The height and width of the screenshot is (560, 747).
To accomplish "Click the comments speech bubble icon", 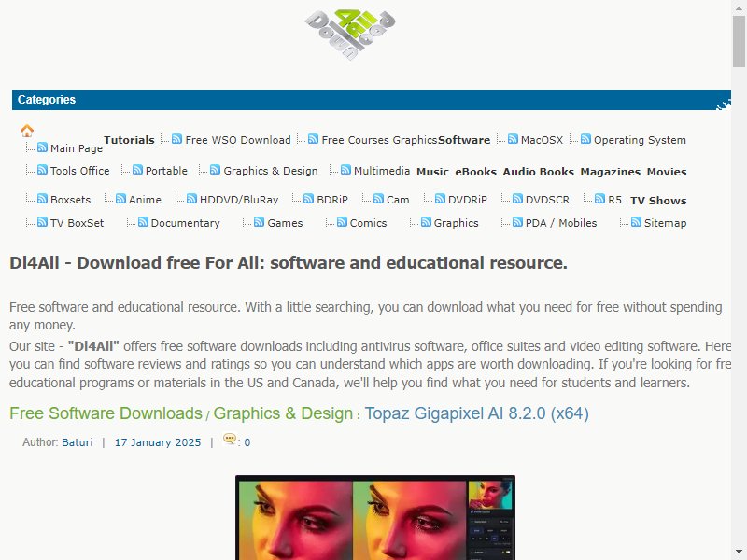I will (230, 439).
